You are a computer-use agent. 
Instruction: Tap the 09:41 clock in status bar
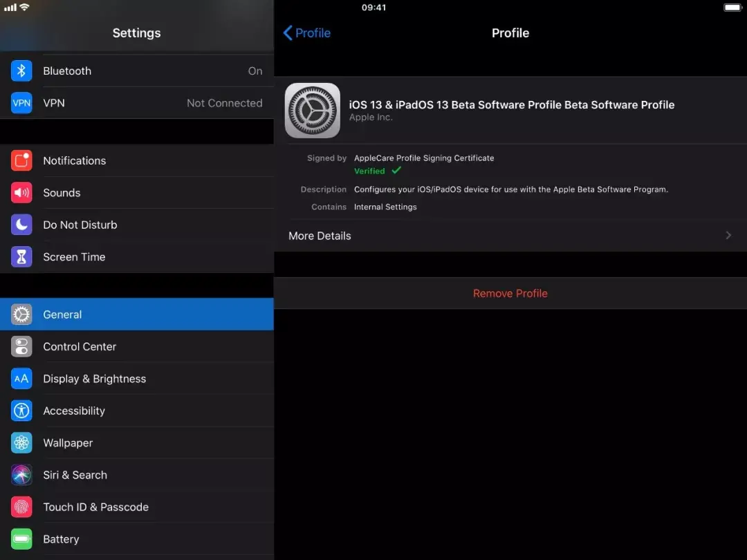tap(374, 7)
